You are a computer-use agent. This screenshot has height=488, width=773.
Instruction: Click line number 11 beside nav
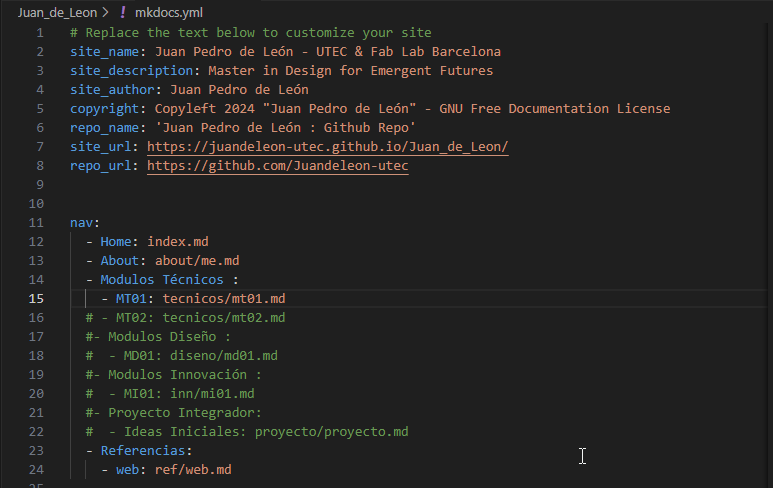click(36, 222)
